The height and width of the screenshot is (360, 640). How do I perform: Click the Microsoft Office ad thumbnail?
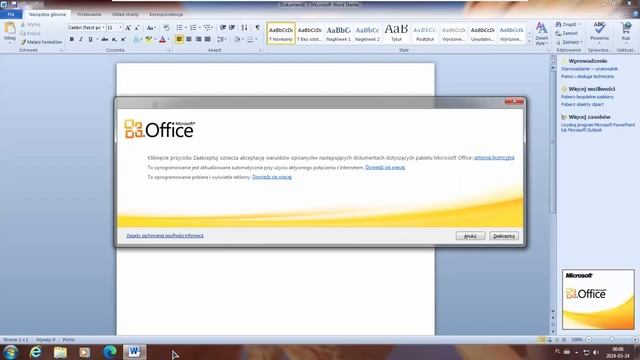click(598, 299)
